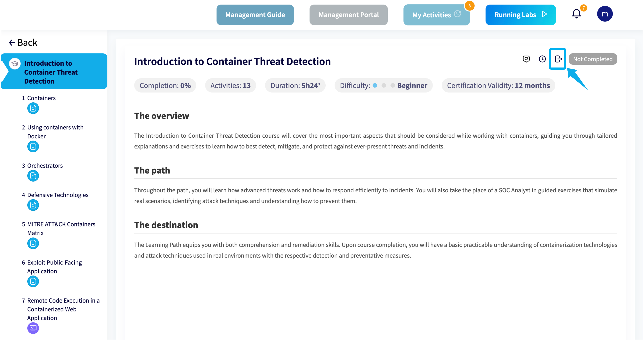Open Running Labs
Image resolution: width=644 pixels, height=340 pixels.
tap(521, 15)
